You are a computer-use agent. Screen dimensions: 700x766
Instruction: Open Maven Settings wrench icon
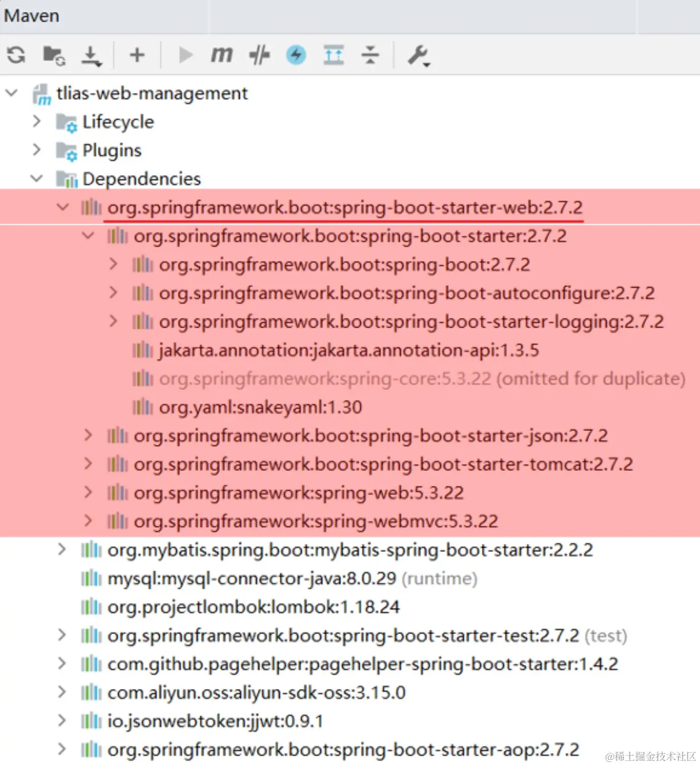418,56
